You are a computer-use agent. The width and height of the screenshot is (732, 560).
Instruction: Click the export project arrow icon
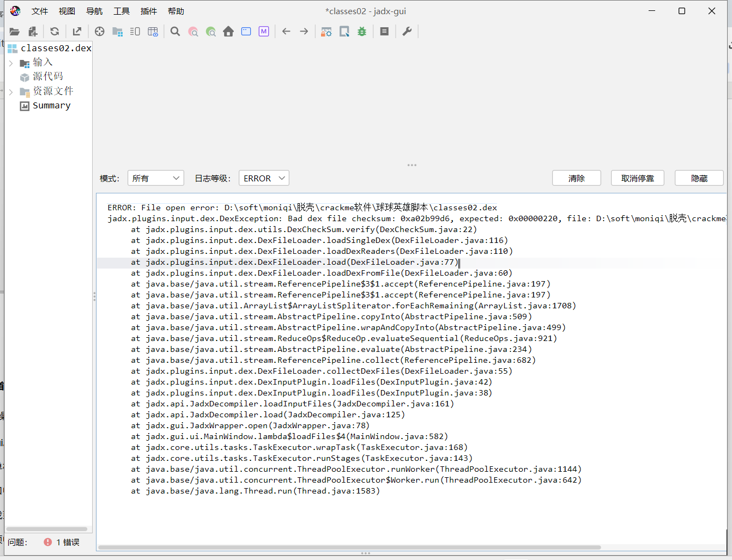[77, 32]
